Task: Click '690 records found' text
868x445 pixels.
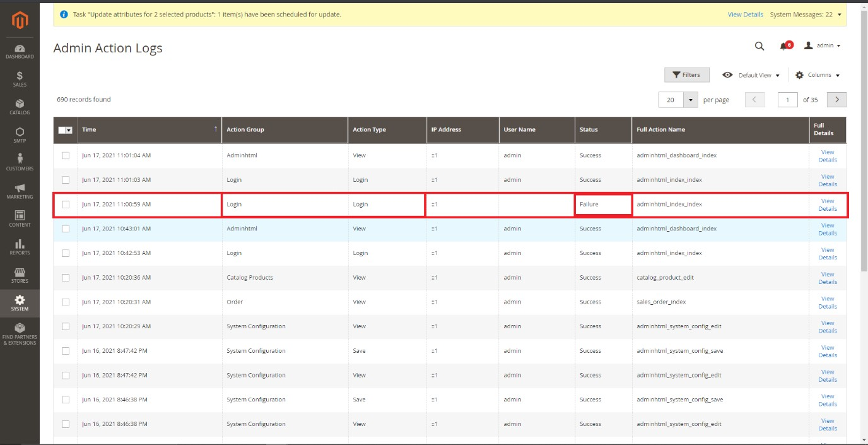Action: (x=84, y=99)
